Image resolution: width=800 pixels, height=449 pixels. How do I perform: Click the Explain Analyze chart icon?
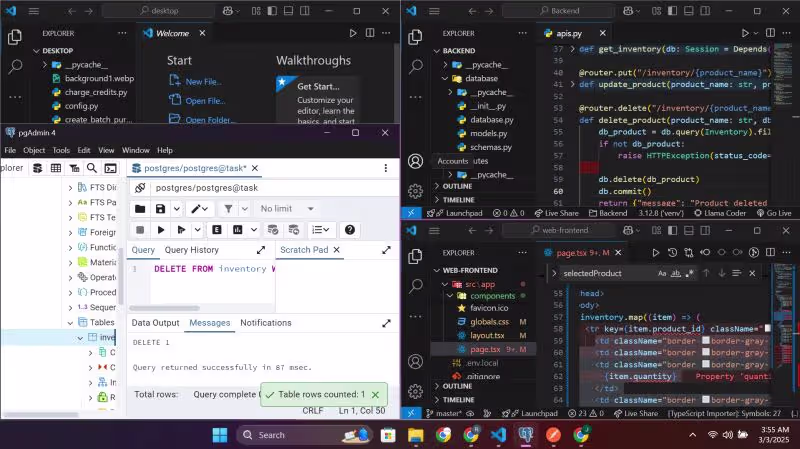(238, 230)
